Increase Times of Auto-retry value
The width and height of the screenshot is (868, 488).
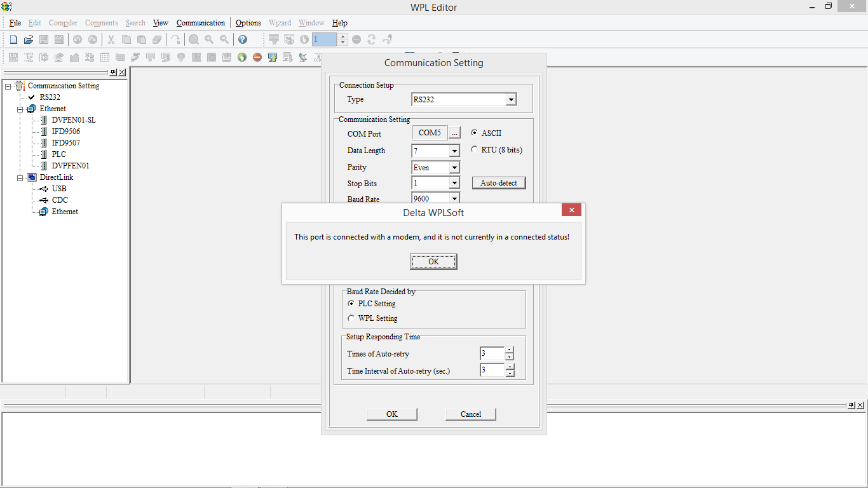click(x=510, y=350)
